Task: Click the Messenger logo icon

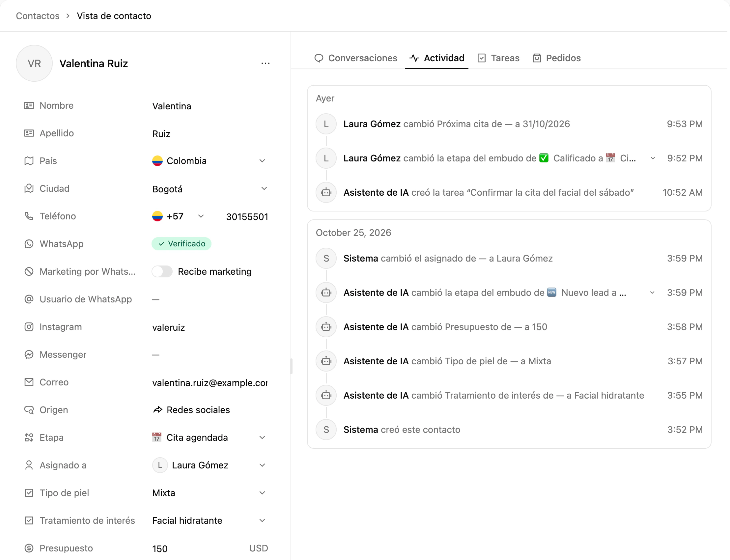Action: tap(29, 354)
